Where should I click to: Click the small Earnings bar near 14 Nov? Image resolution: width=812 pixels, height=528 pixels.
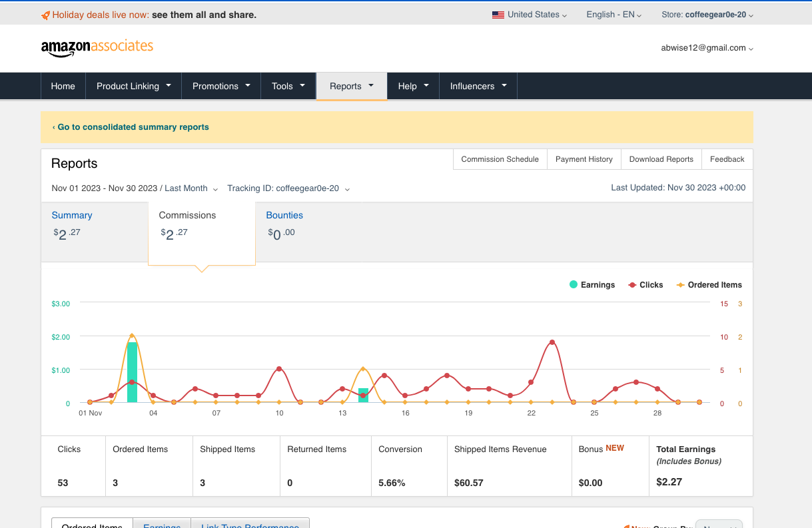pos(363,396)
